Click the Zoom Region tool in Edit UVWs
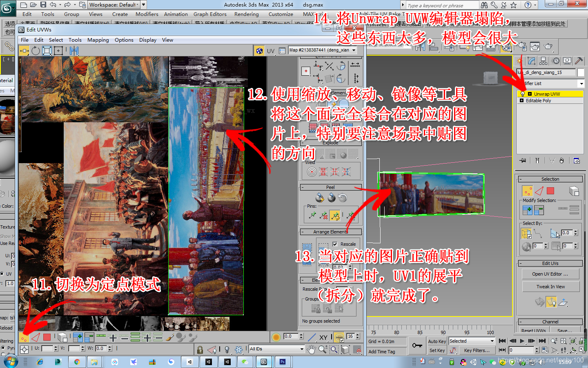Image resolution: width=588 pixels, height=368 pixels. tap(334, 349)
